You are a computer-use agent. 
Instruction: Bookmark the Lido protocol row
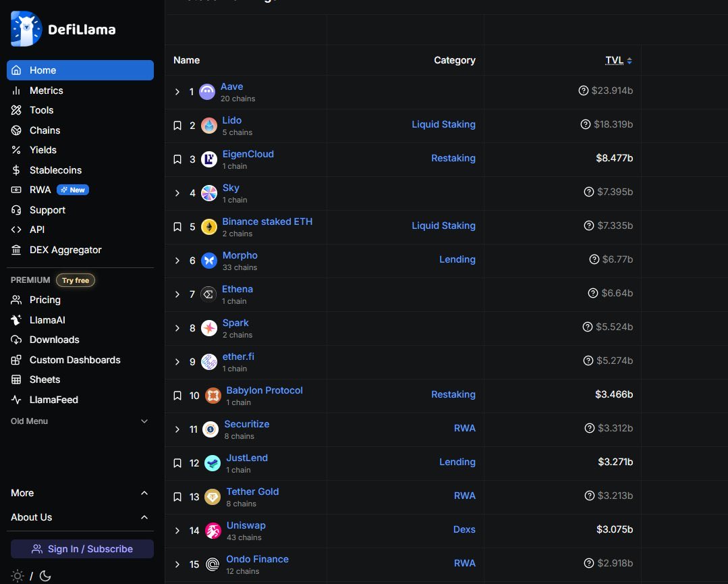click(177, 126)
